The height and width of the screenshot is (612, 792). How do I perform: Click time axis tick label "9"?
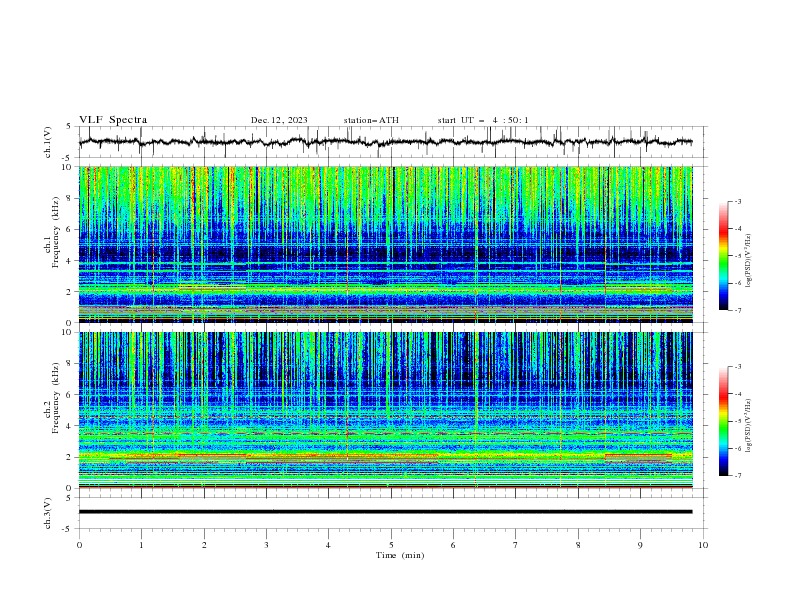tap(640, 545)
